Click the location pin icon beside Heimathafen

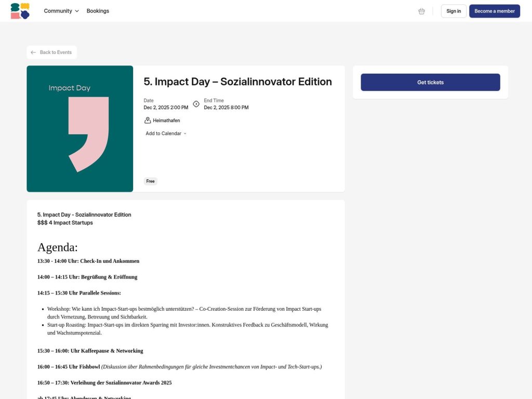(147, 120)
